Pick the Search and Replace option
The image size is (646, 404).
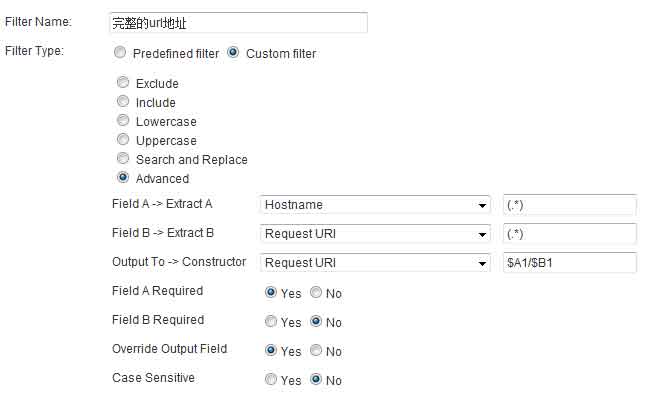[124, 159]
